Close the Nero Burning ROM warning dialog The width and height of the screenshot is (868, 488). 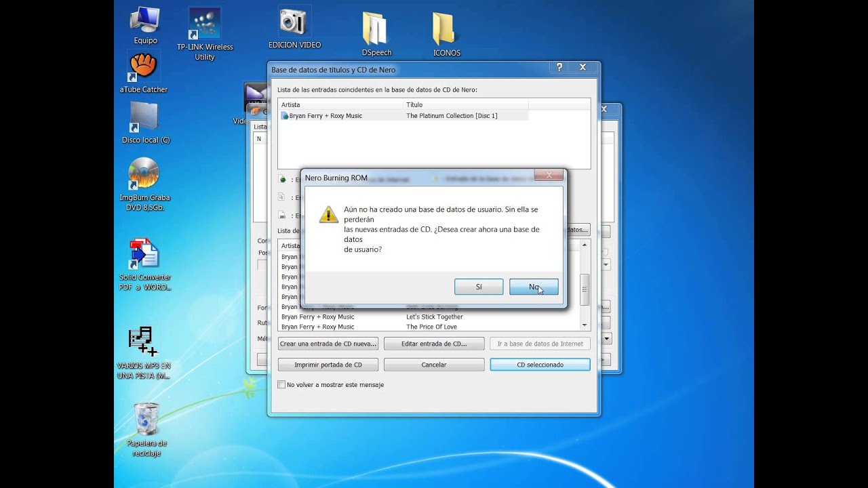pyautogui.click(x=548, y=176)
